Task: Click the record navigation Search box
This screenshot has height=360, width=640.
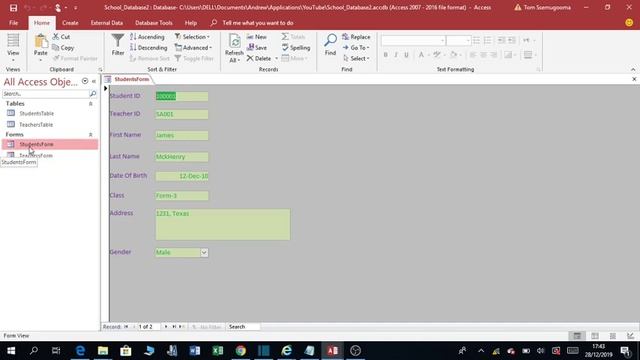Action: 243,327
